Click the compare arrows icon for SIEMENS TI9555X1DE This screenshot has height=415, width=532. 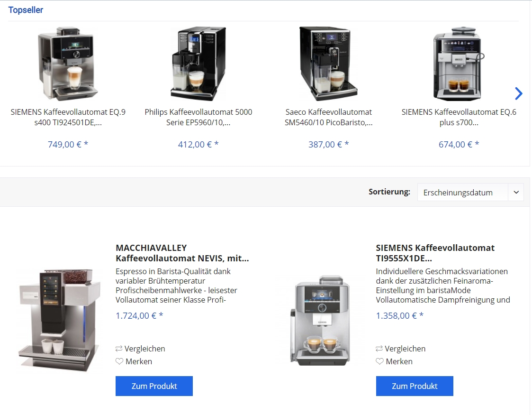[x=379, y=349]
